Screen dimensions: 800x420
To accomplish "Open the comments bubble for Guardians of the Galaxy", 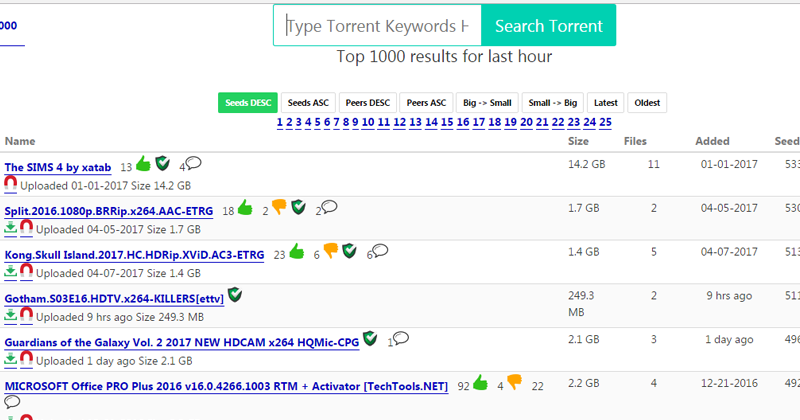I will point(401,339).
